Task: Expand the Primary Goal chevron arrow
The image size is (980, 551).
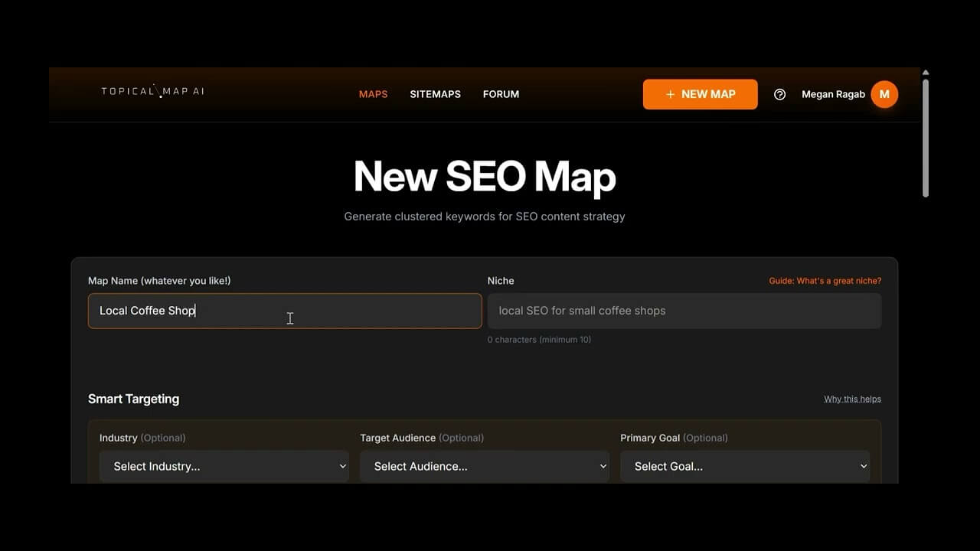Action: (x=864, y=466)
